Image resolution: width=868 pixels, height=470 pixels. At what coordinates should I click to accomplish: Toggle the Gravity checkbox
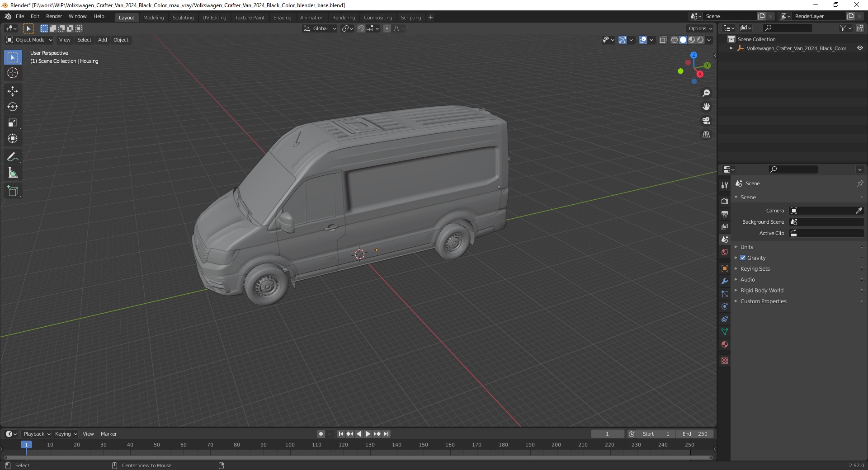tap(743, 258)
